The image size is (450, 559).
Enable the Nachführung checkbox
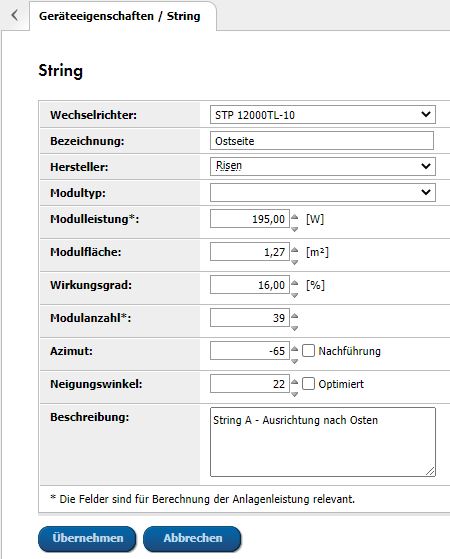pyautogui.click(x=308, y=351)
